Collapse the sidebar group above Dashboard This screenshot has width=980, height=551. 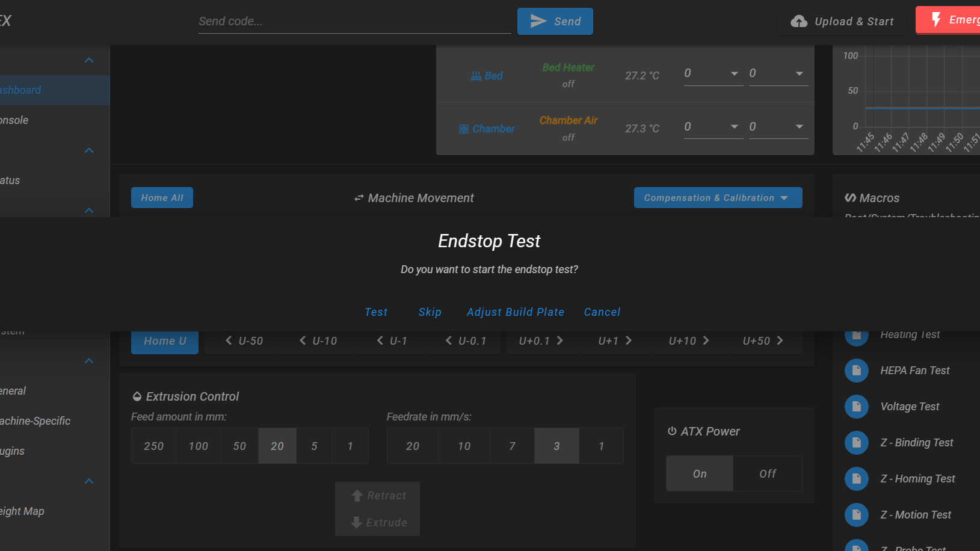89,60
